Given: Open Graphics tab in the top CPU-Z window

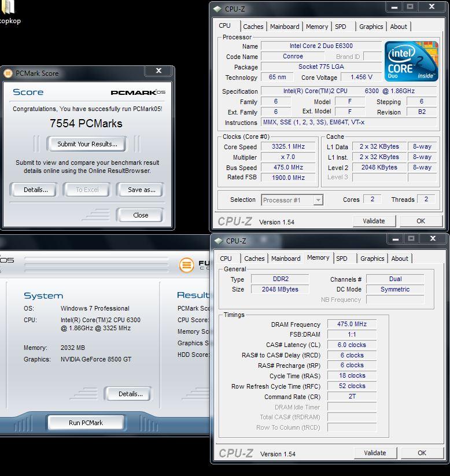Looking at the screenshot, I should (371, 27).
